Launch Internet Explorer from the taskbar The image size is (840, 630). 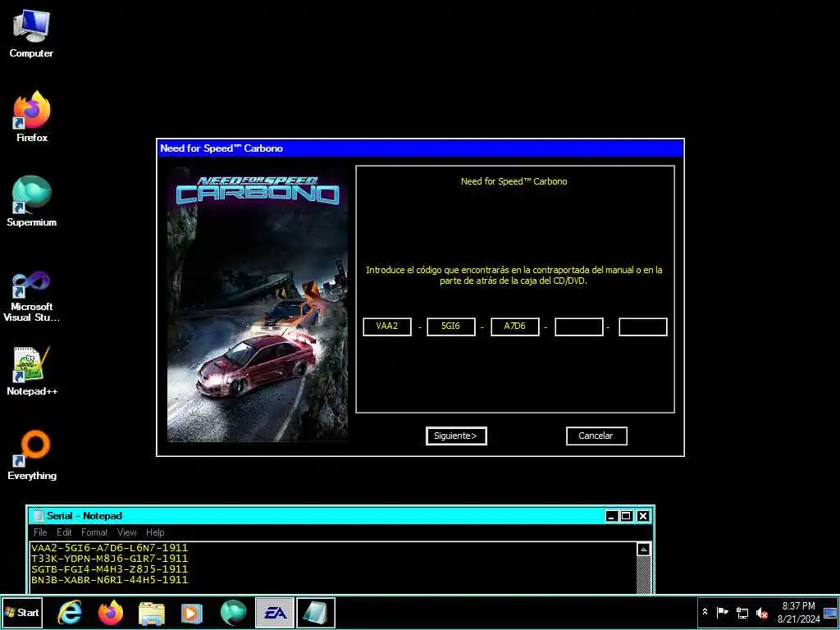(70, 612)
